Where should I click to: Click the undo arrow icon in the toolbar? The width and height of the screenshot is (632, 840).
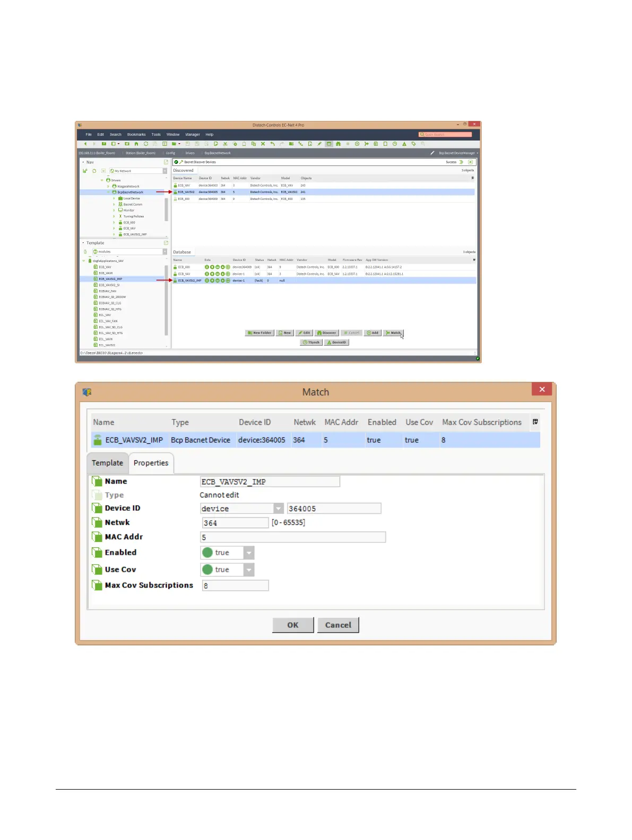272,144
